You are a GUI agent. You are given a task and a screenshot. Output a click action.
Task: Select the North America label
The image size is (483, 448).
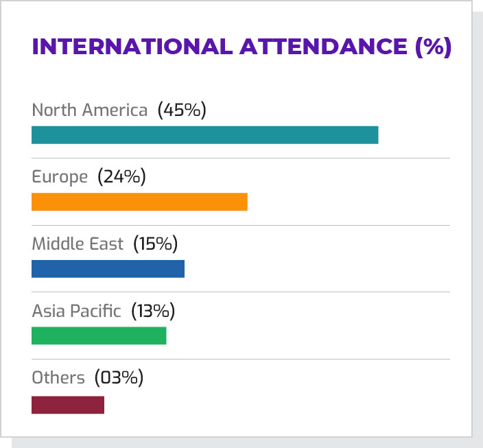pos(90,110)
